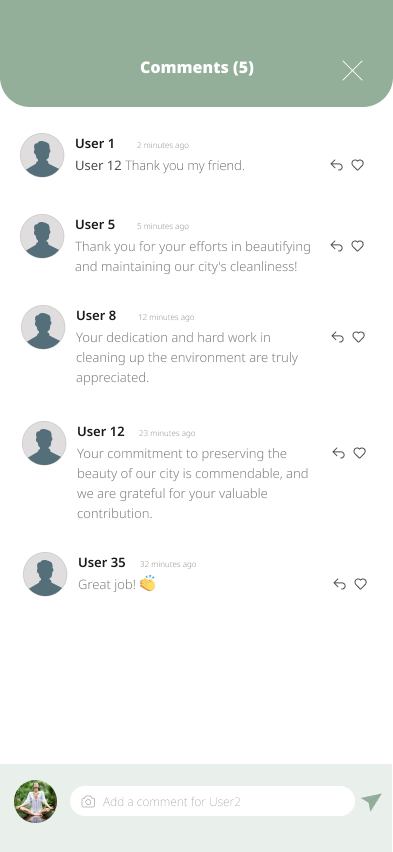
Task: Like User 8's comment with heart
Action: point(358,336)
